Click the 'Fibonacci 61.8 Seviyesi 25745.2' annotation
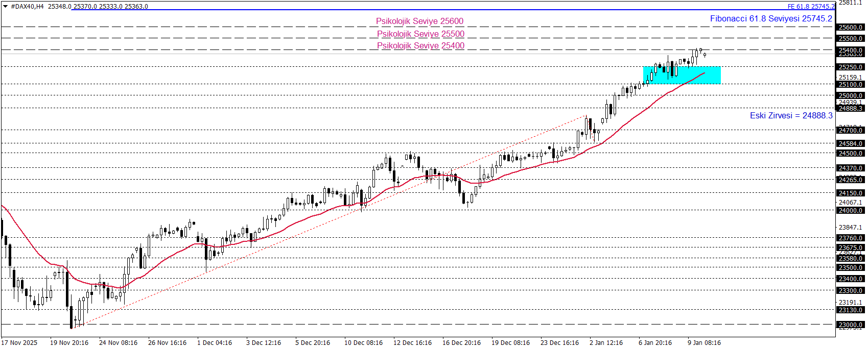The height and width of the screenshot is (349, 868). (x=771, y=18)
